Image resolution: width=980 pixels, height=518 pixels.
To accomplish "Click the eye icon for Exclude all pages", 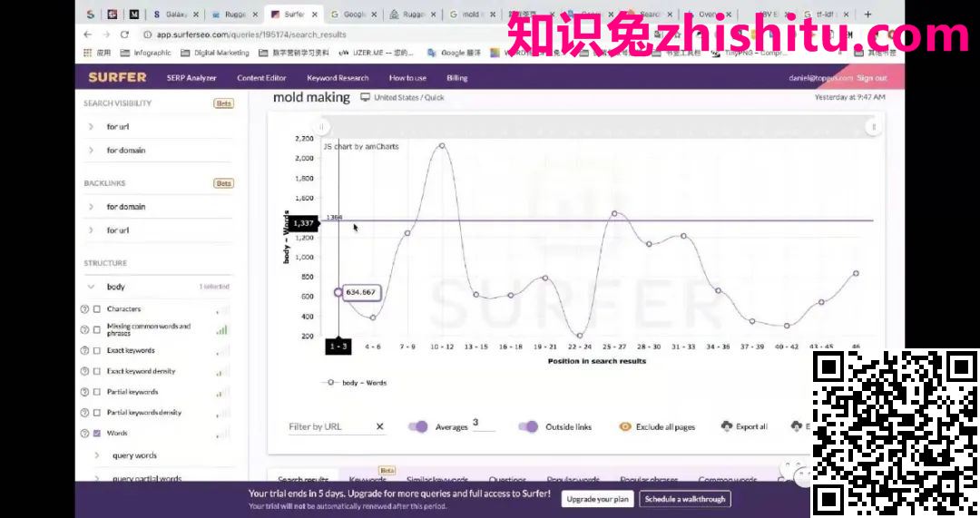I will 624,426.
